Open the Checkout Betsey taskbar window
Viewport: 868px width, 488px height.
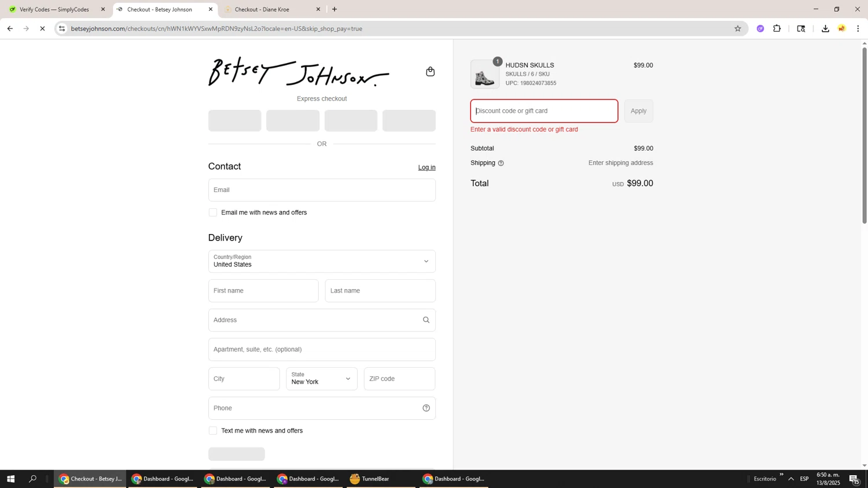click(90, 479)
